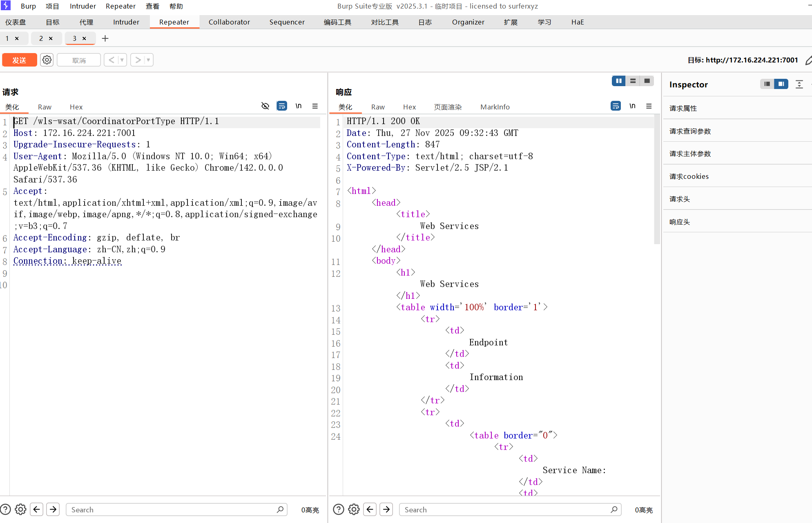The image size is (812, 523).
Task: Click the 发送 send button
Action: click(x=19, y=60)
